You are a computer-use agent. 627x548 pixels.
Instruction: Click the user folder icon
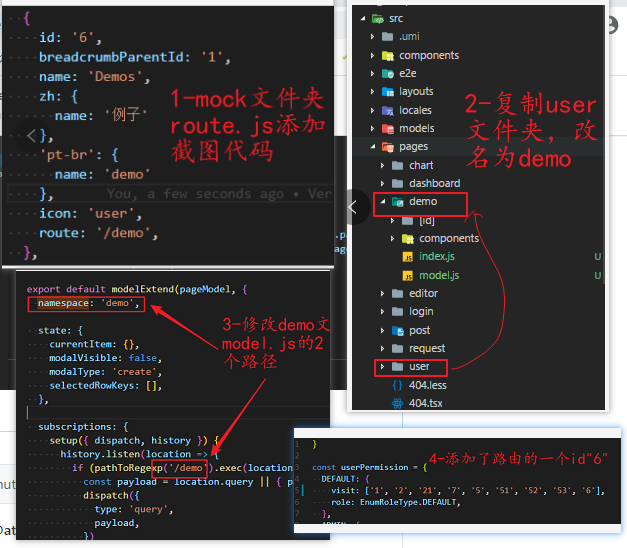[397, 366]
